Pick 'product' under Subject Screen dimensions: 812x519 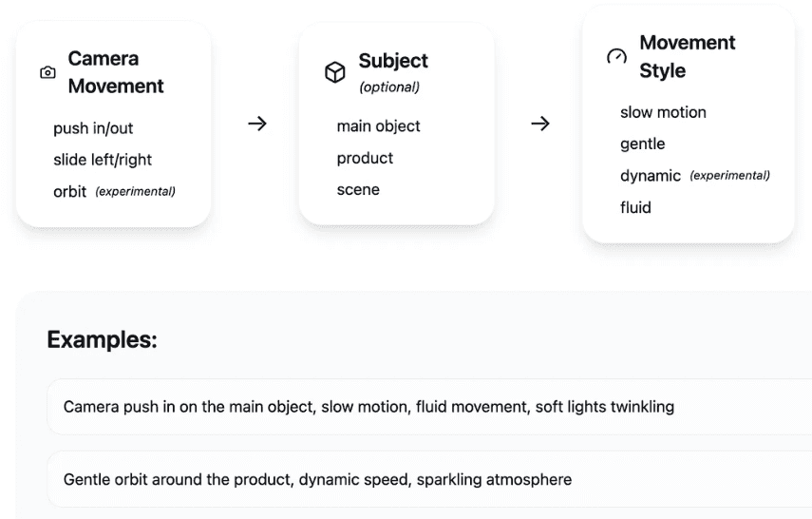(x=365, y=158)
